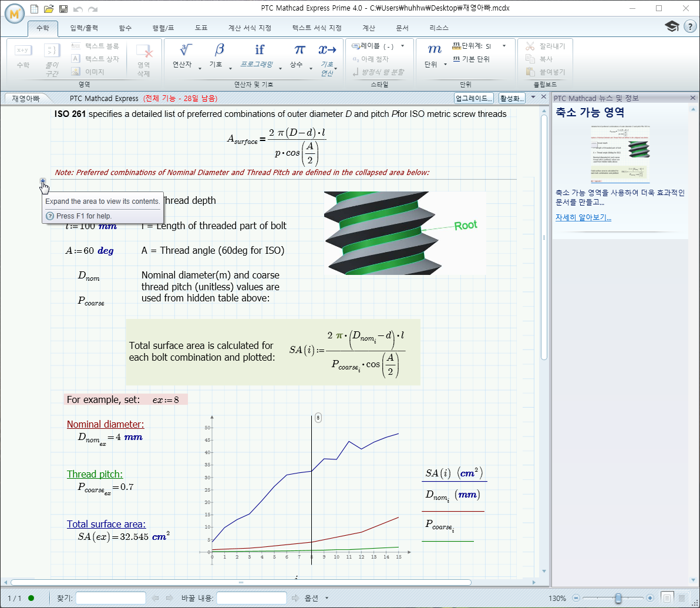Screen dimensions: 700x608
Task: Undo the last action
Action: tap(78, 9)
